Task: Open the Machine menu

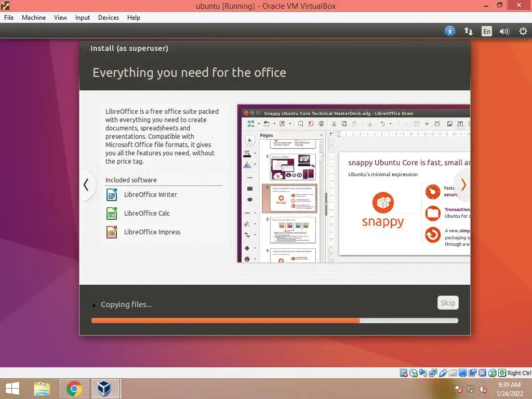Action: [34, 18]
